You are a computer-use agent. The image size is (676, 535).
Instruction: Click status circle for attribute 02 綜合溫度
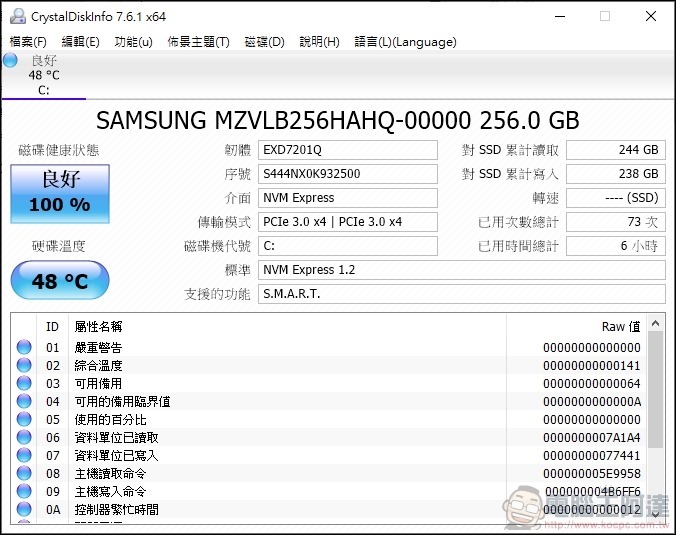pos(24,365)
